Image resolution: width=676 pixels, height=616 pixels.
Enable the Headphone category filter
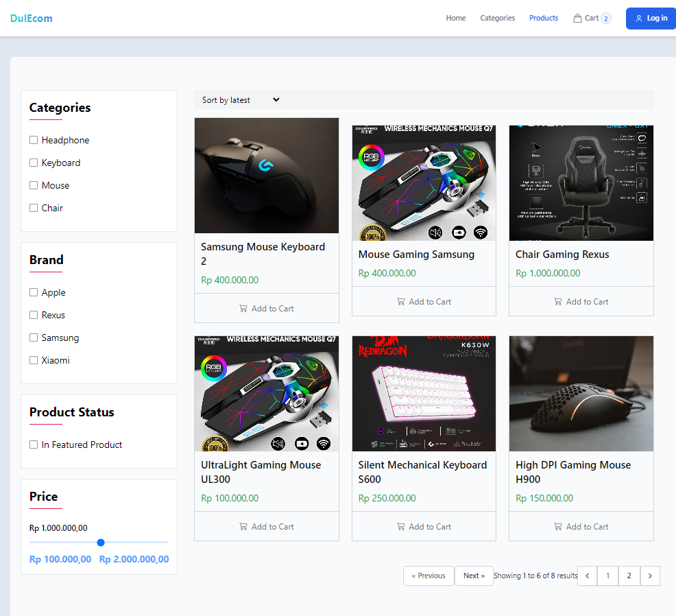33,140
